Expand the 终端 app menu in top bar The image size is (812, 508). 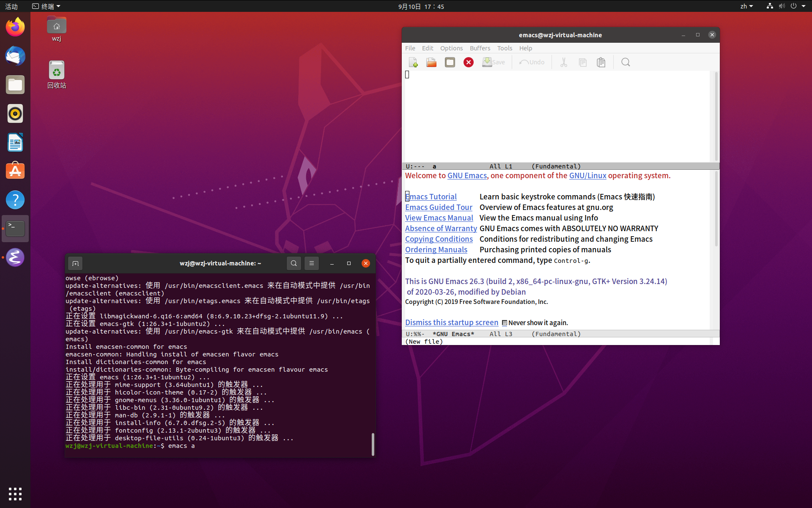pos(47,6)
